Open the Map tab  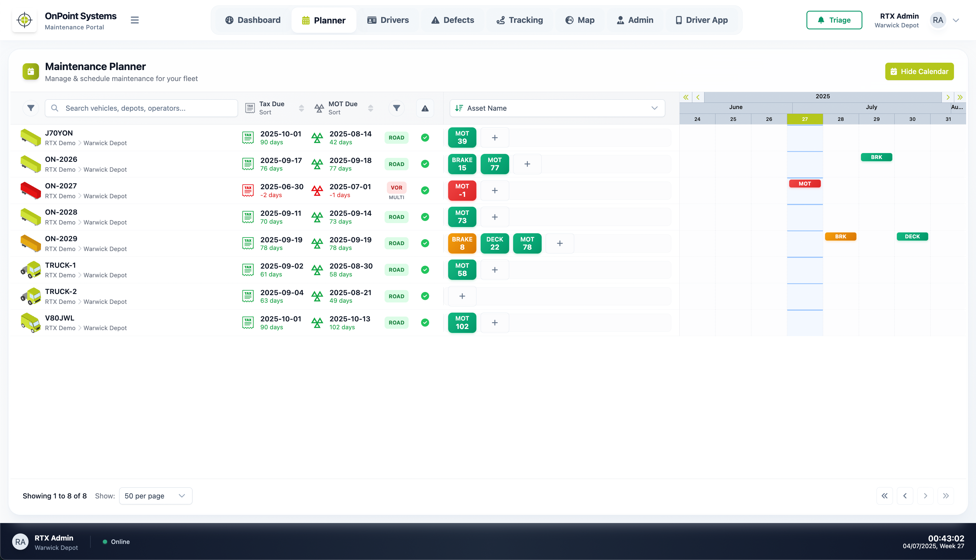[580, 20]
